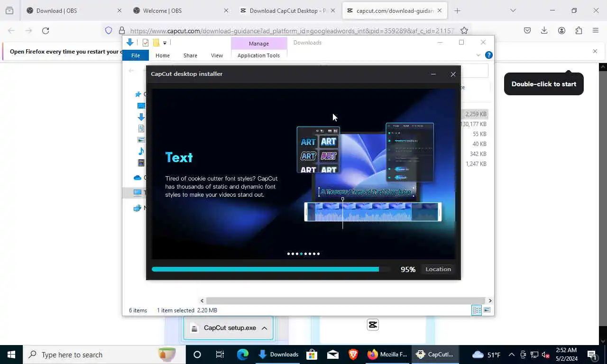Open the Application Tools ribbon tab
Screen dimensions: 607x364
[x=258, y=55]
